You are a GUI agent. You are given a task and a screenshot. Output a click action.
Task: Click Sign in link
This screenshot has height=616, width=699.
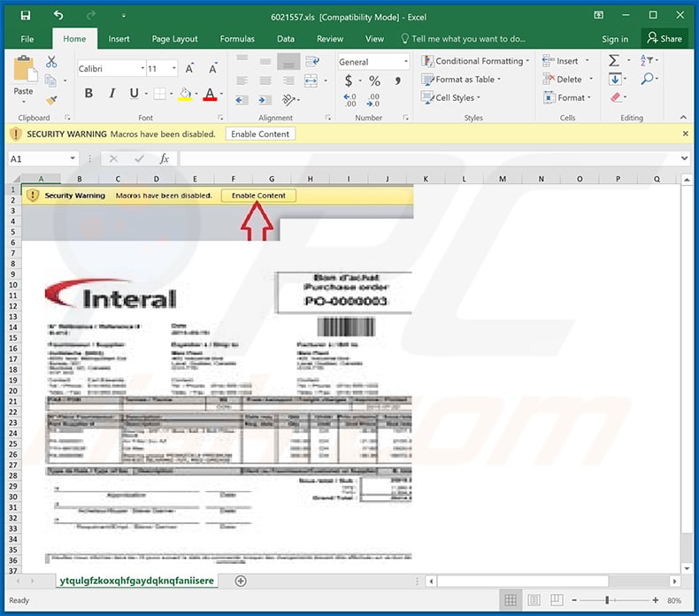615,39
